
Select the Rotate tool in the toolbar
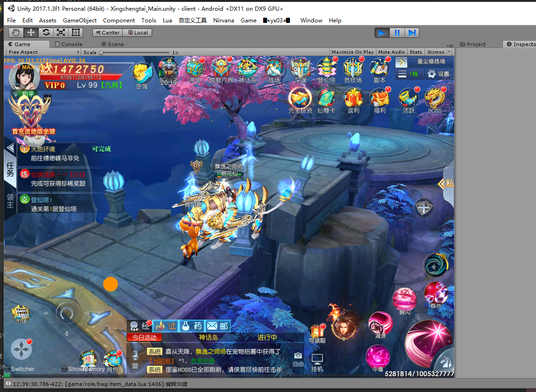(x=46, y=33)
